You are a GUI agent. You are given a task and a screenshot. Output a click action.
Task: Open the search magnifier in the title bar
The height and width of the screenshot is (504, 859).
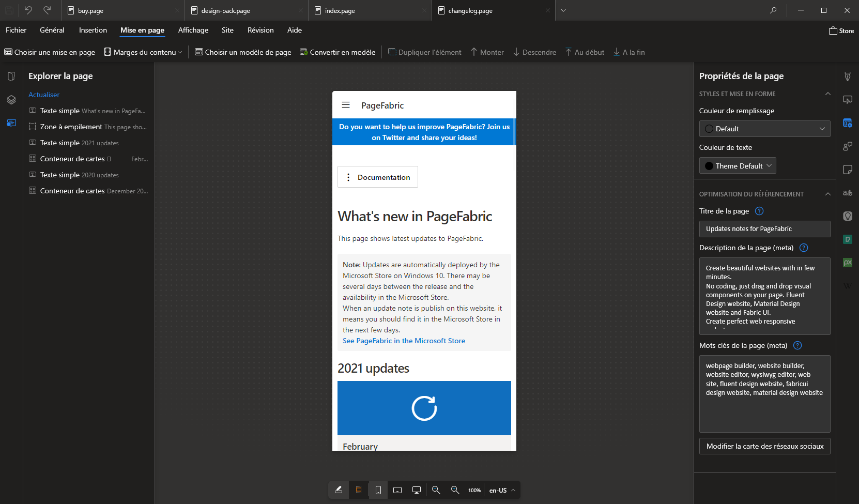click(x=773, y=10)
